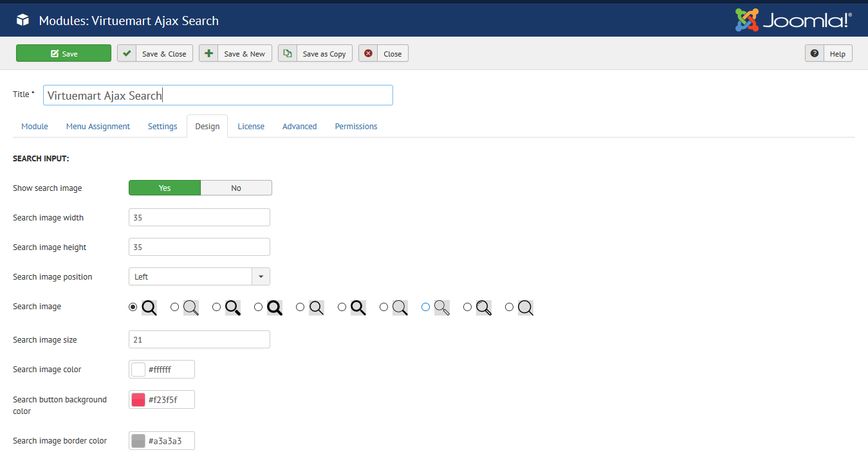This screenshot has height=457, width=868.
Task: Click the 'SEARCH INPUT:' section heading
Action: (x=41, y=158)
